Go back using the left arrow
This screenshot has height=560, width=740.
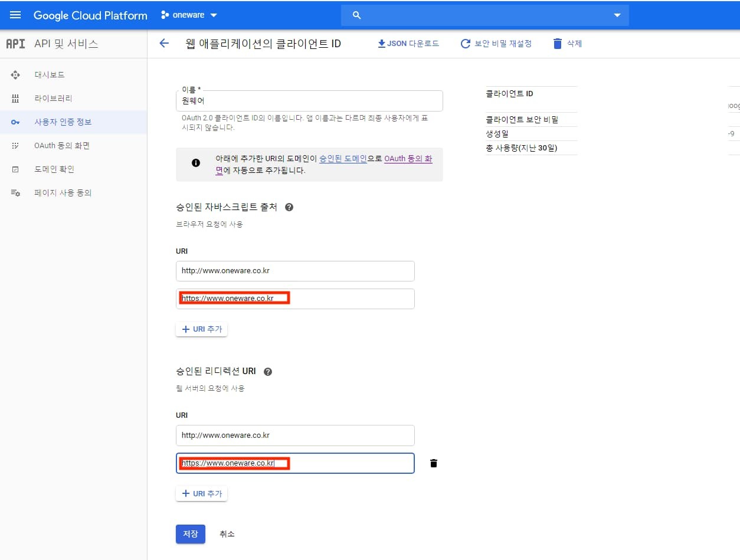tap(164, 44)
